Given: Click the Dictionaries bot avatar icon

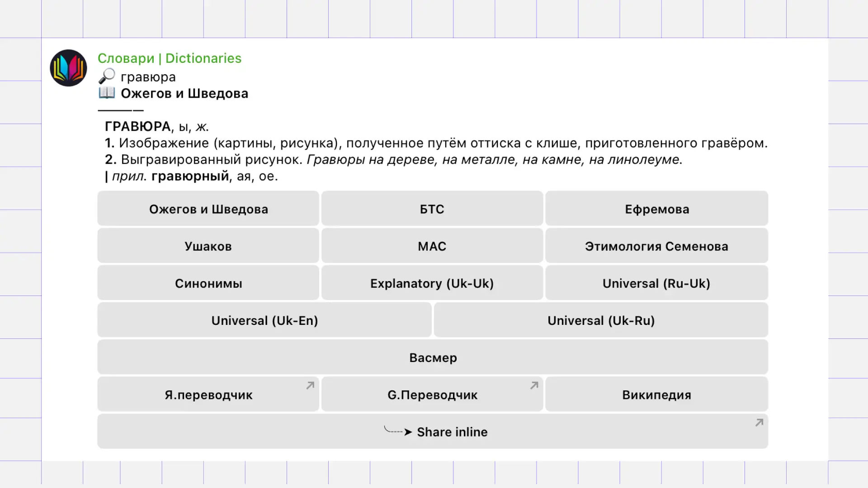Looking at the screenshot, I should tap(68, 68).
